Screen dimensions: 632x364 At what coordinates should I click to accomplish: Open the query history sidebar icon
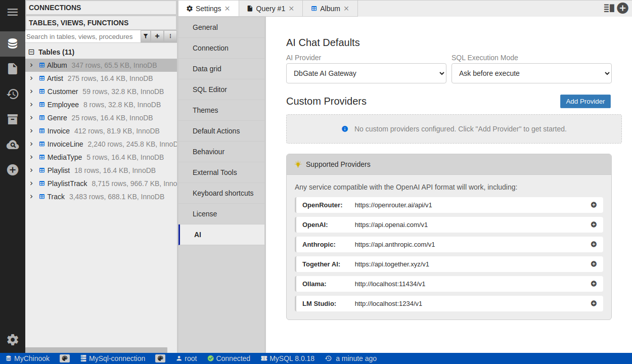[13, 94]
